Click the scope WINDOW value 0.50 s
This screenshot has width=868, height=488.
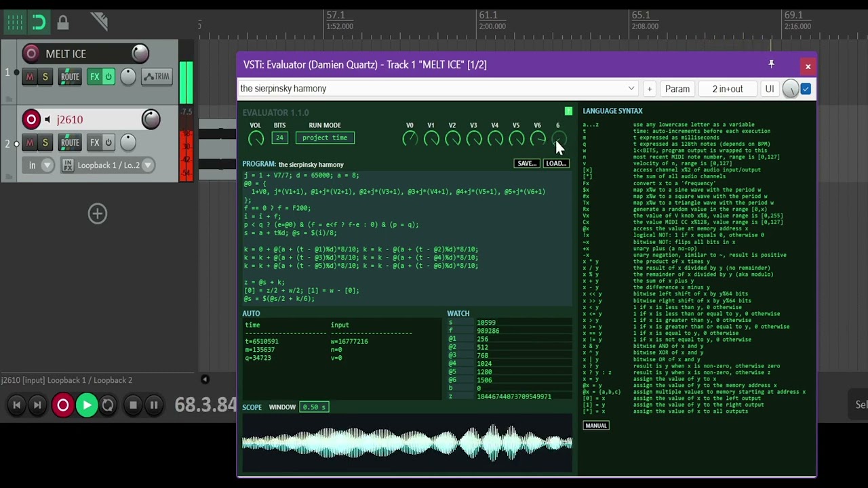click(314, 407)
